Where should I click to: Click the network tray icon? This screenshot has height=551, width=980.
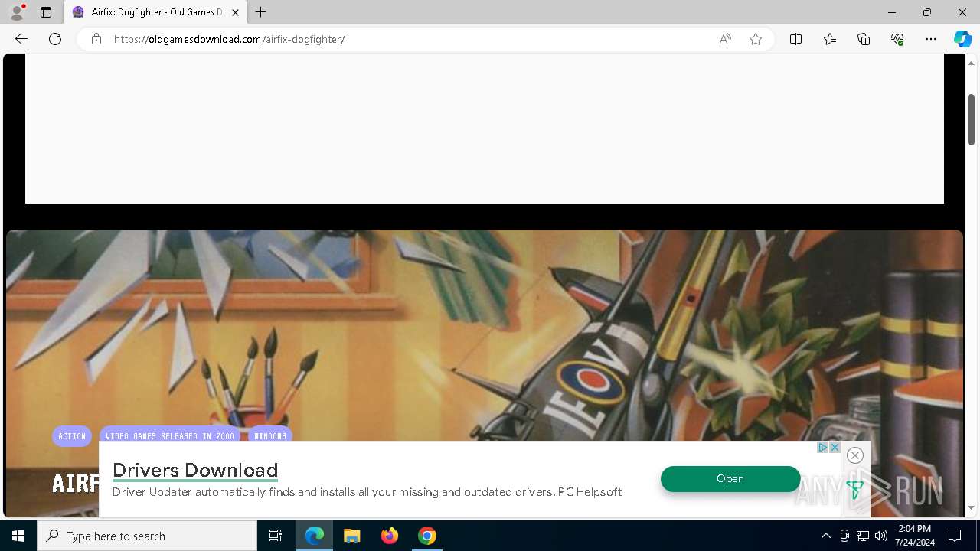[863, 536]
